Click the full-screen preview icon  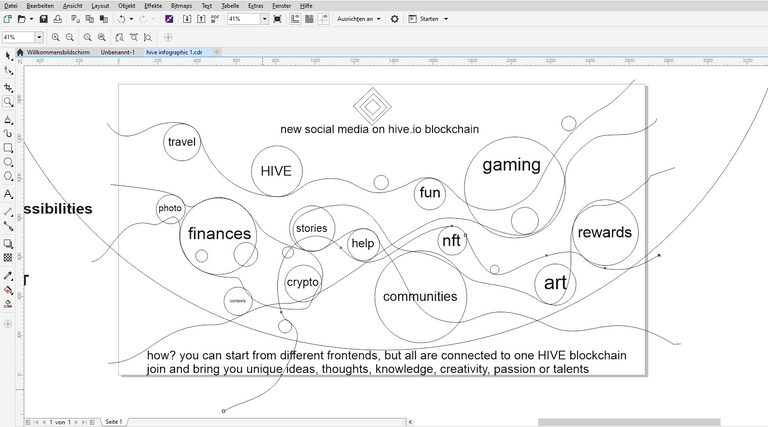277,19
